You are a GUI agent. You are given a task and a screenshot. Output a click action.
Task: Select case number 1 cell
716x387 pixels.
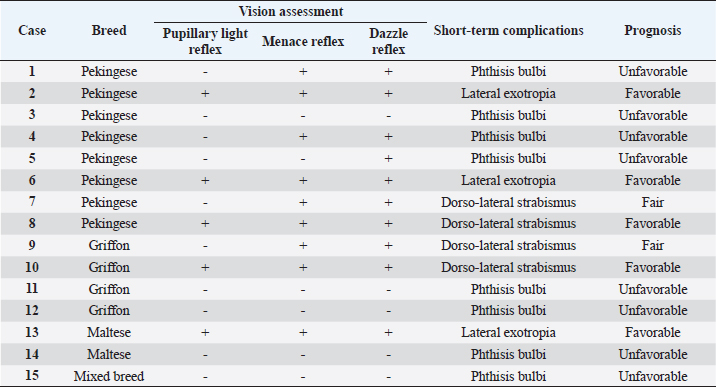pos(32,71)
